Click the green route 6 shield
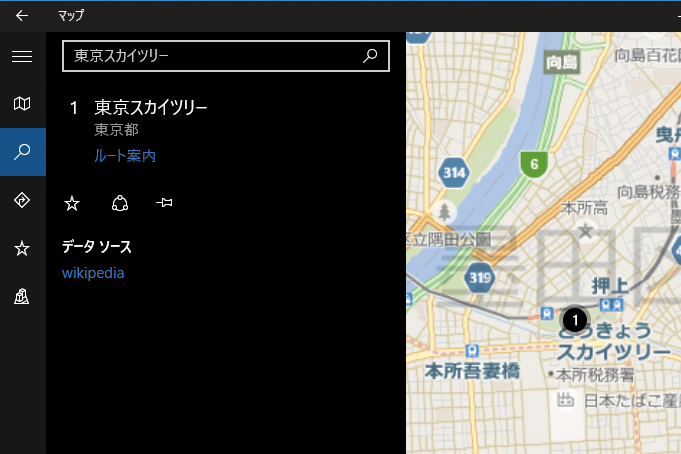Screen dimensions: 681x454 click(x=534, y=164)
